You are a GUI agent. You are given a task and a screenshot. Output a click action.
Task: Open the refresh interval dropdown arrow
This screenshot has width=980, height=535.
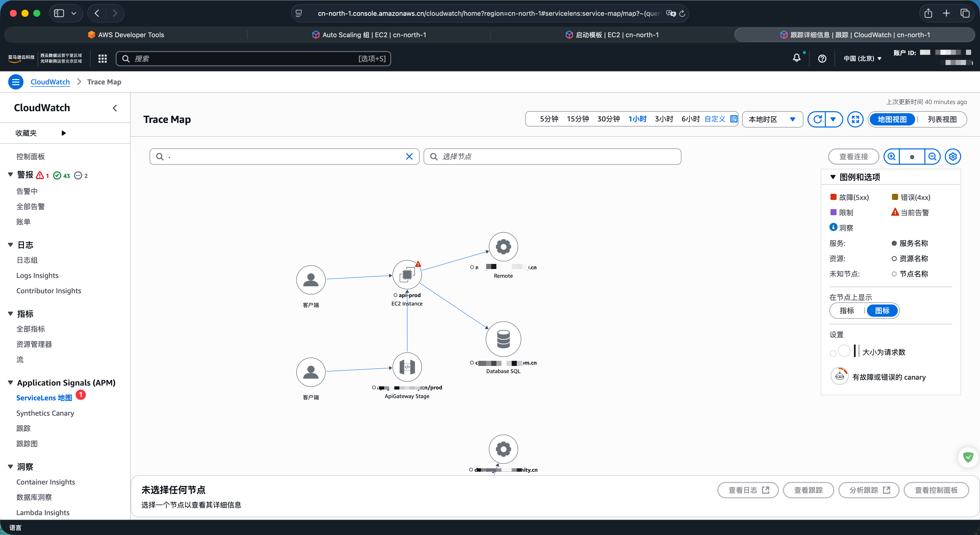pyautogui.click(x=834, y=119)
